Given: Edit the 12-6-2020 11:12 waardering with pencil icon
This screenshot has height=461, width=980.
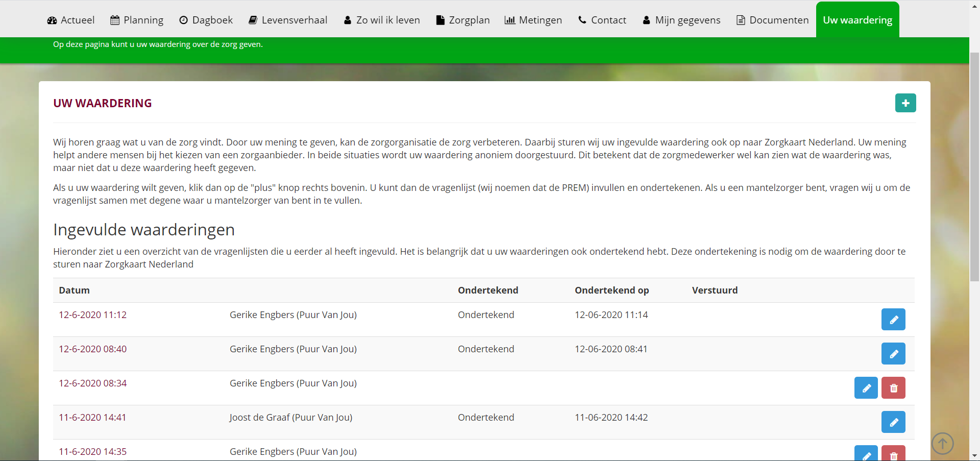Looking at the screenshot, I should [893, 320].
